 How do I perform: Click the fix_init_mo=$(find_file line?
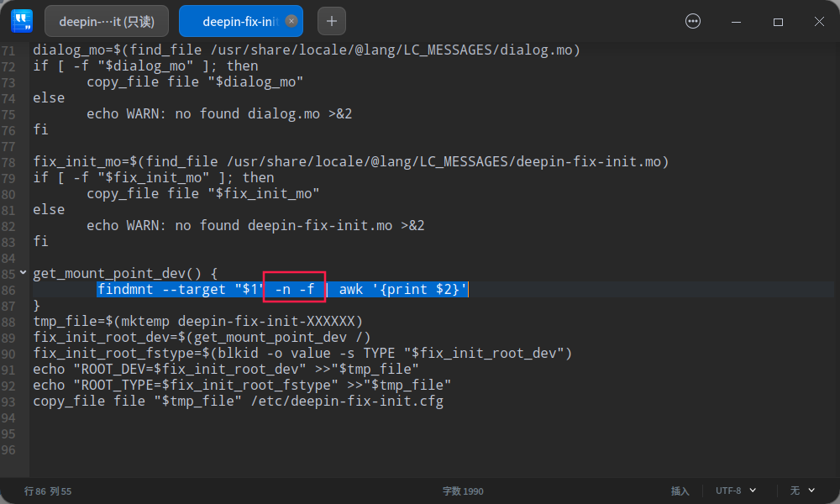(x=351, y=162)
